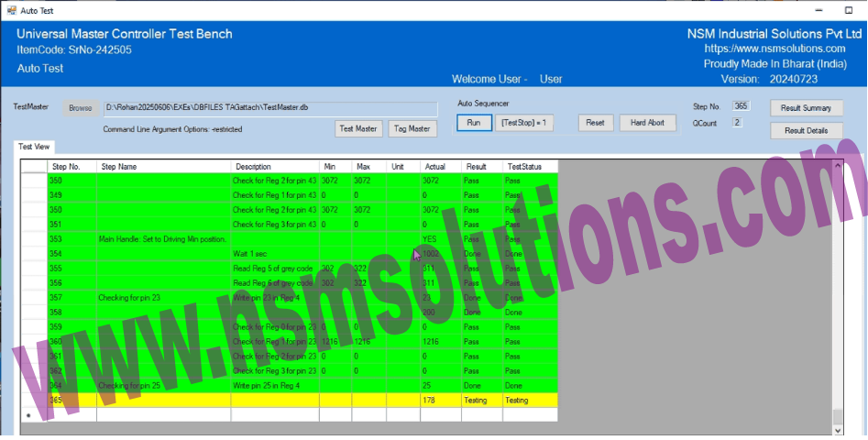
Task: Switch to the Test View tab
Action: click(x=36, y=147)
